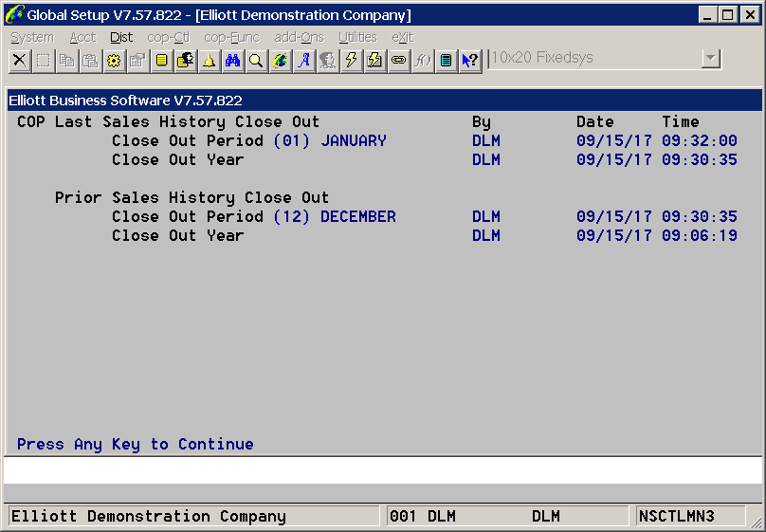
Task: Click the time value 09:06:19
Action: 700,235
